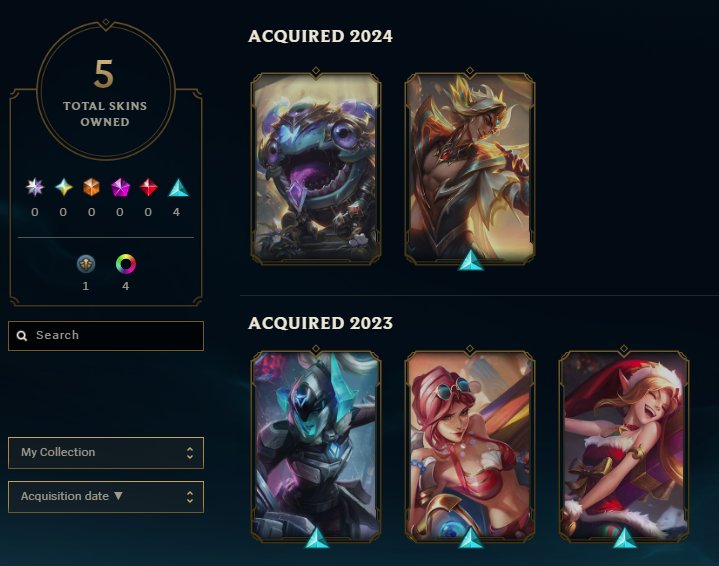Image resolution: width=719 pixels, height=566 pixels.
Task: Click the red Legendary rarity gem icon
Action: point(148,187)
